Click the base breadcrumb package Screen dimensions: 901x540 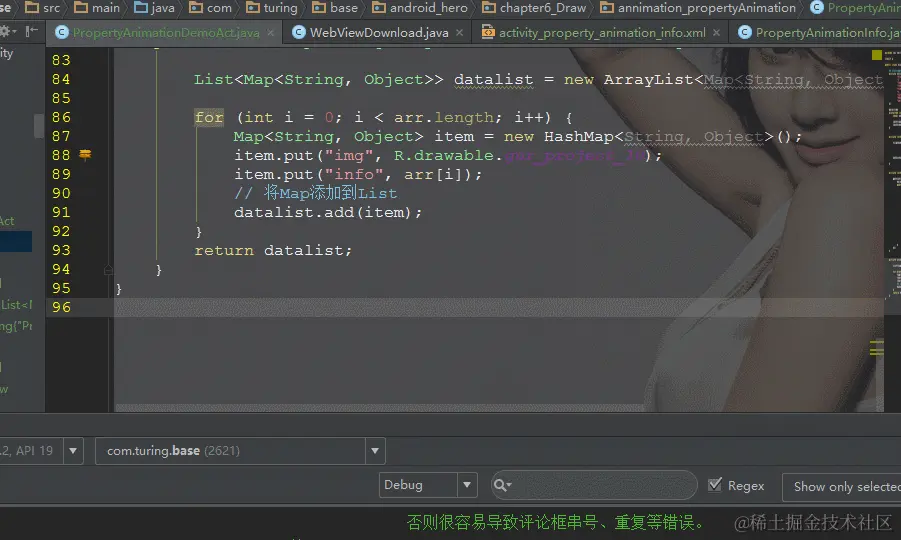[x=335, y=7]
